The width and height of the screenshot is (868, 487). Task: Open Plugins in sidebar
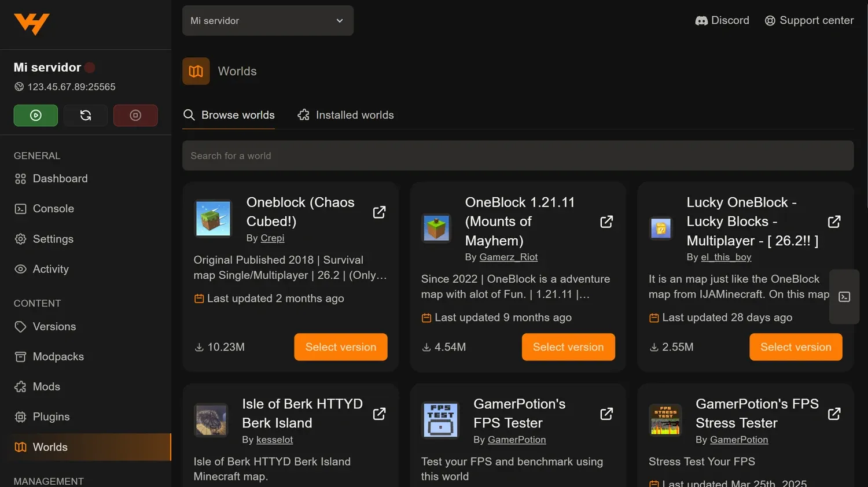(x=86, y=417)
